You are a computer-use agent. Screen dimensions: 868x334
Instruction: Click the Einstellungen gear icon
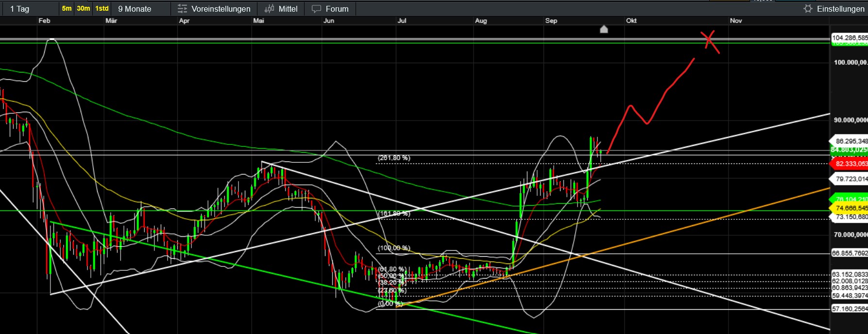808,9
